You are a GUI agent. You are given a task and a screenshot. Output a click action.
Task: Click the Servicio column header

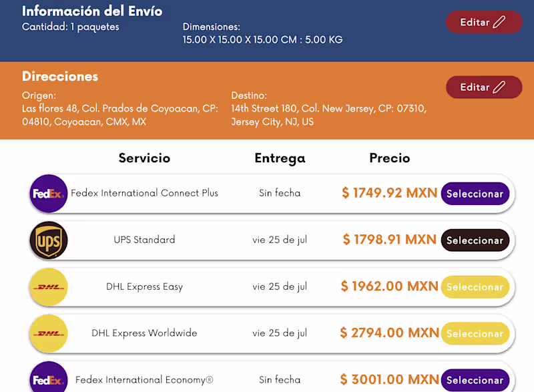point(144,158)
